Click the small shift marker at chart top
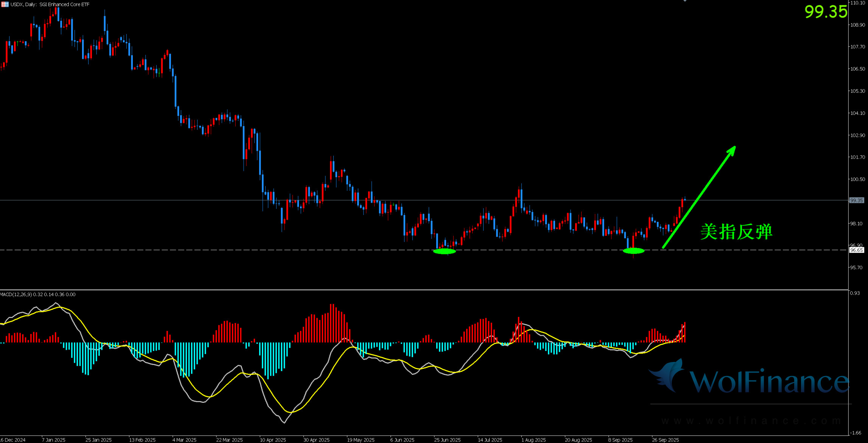The image size is (868, 443). click(x=685, y=1)
